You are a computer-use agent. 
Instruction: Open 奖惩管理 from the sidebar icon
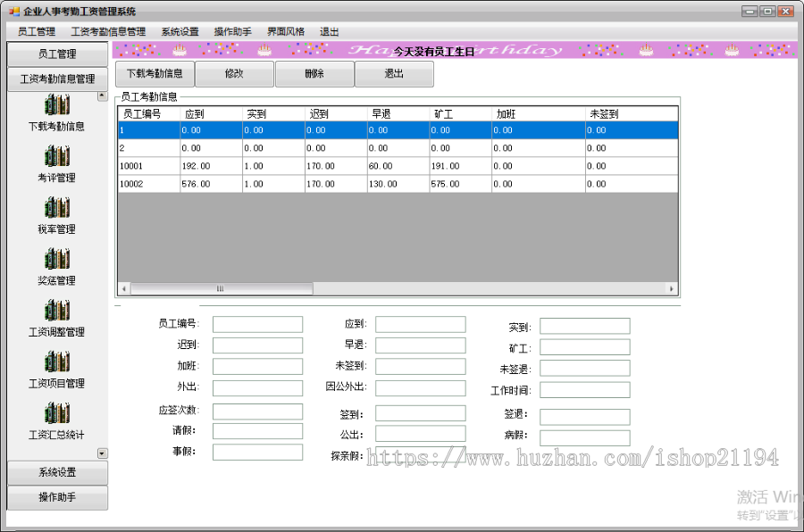pyautogui.click(x=58, y=259)
